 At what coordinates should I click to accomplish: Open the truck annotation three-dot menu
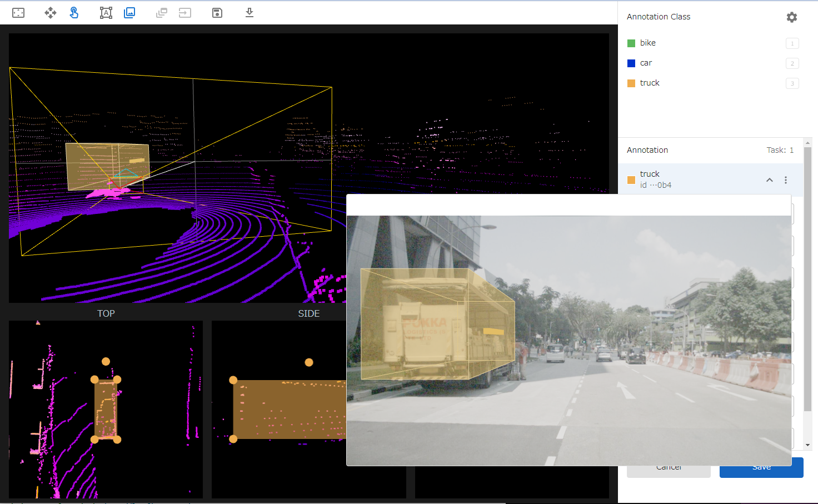786,180
